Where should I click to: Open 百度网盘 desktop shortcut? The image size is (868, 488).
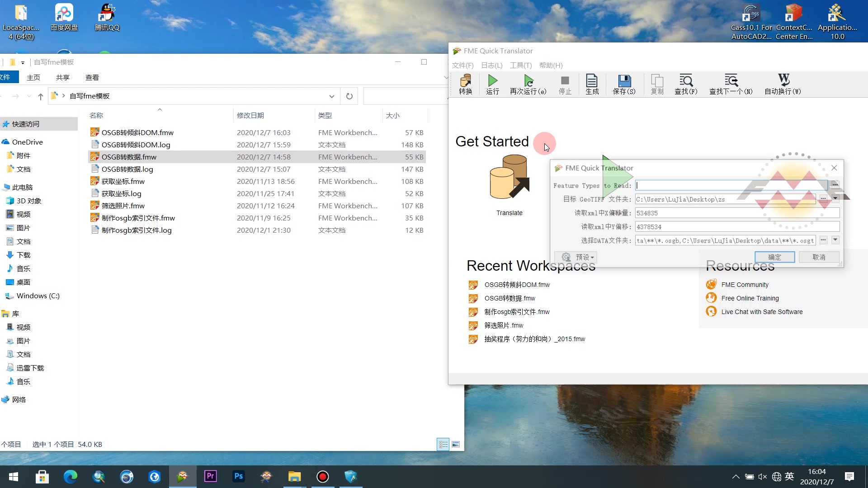pos(64,17)
